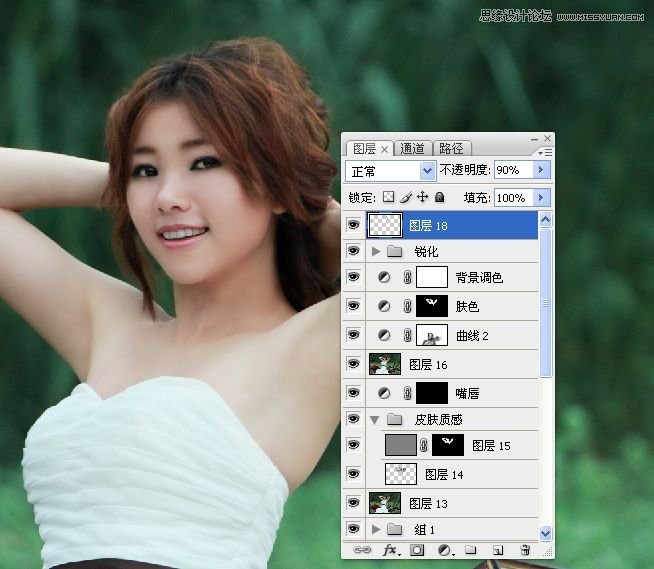
Task: Open the opacity 不透明度 slider arrow
Action: pyautogui.click(x=541, y=170)
